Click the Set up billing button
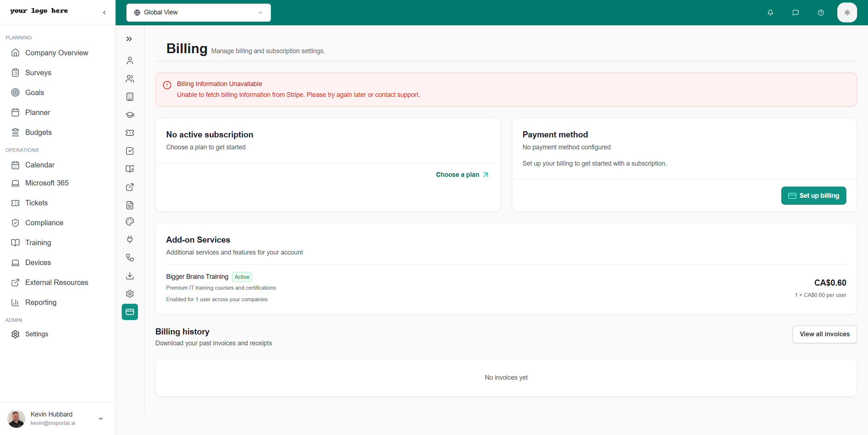The width and height of the screenshot is (868, 435). (x=813, y=196)
